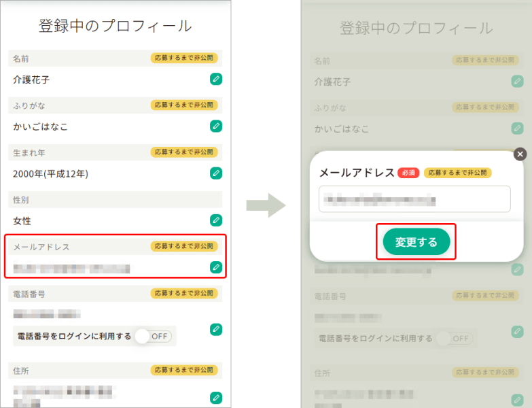532x408 pixels.
Task: Click the 電話番号 edit pencil in left panel
Action: click(215, 329)
